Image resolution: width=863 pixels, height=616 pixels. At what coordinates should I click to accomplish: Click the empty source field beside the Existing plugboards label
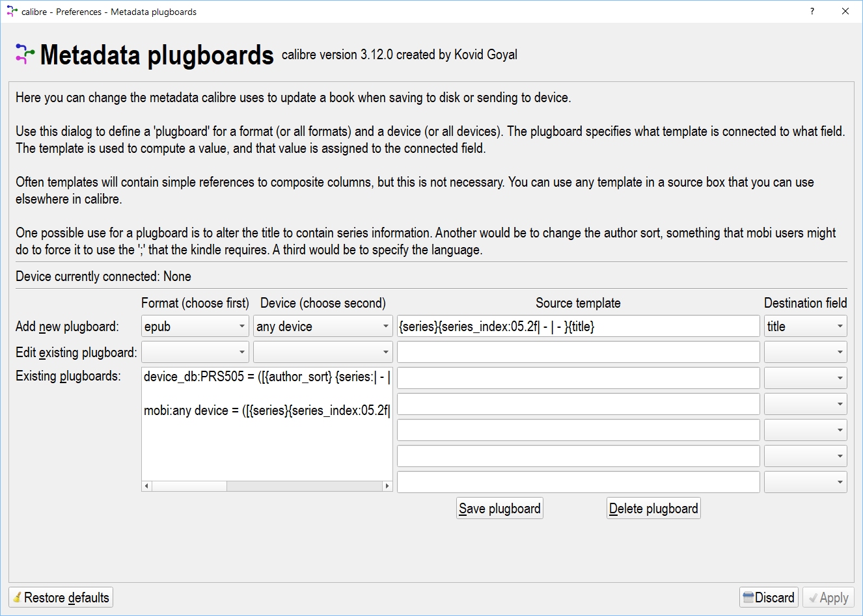pyautogui.click(x=578, y=379)
